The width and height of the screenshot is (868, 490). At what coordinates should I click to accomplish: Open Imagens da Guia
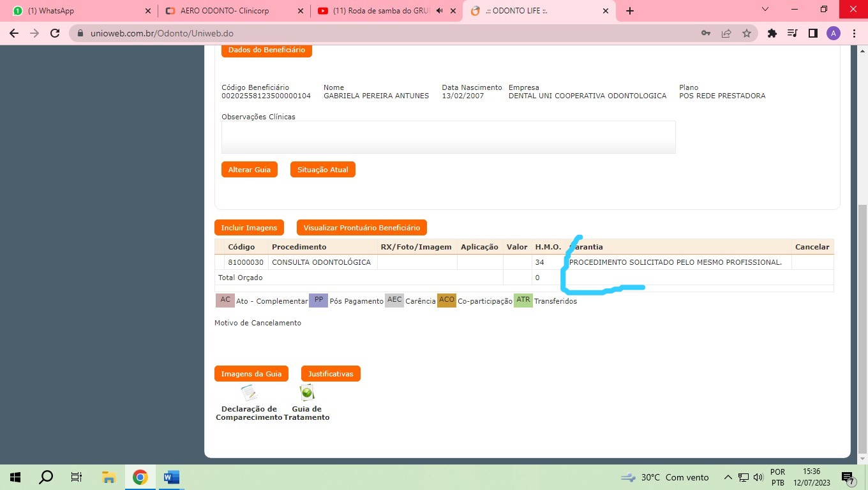click(251, 374)
